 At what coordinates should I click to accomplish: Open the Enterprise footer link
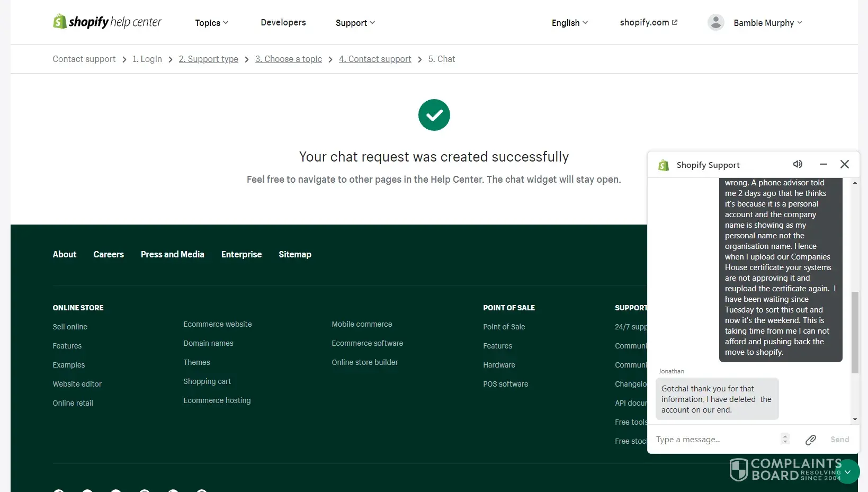point(241,254)
